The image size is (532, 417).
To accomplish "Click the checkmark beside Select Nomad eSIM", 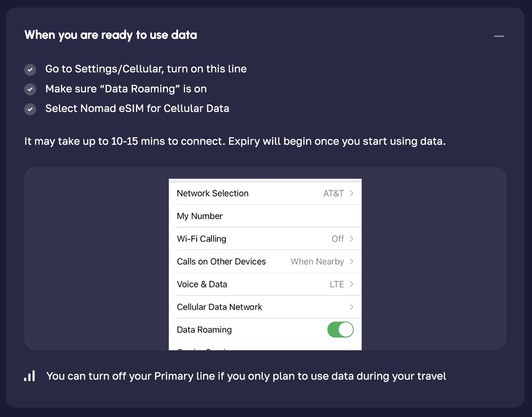I will (30, 109).
